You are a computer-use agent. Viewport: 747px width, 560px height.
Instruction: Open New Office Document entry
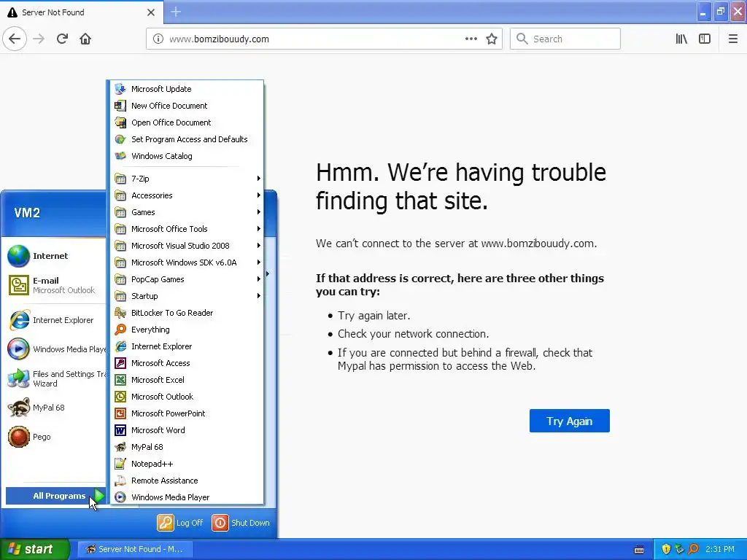click(x=187, y=106)
